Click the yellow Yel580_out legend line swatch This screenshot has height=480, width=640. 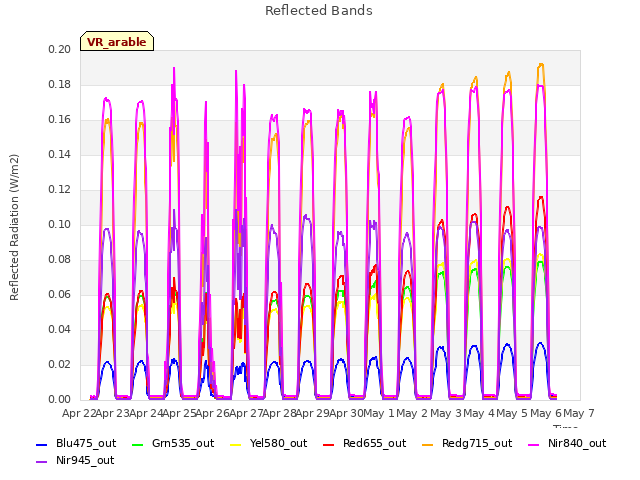pyautogui.click(x=236, y=444)
